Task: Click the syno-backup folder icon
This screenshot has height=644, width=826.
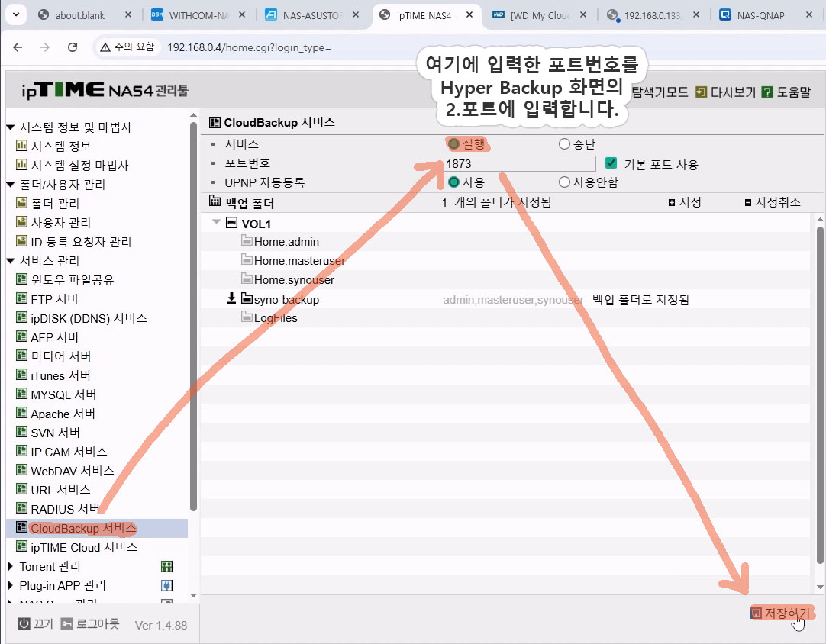Action: [x=247, y=299]
